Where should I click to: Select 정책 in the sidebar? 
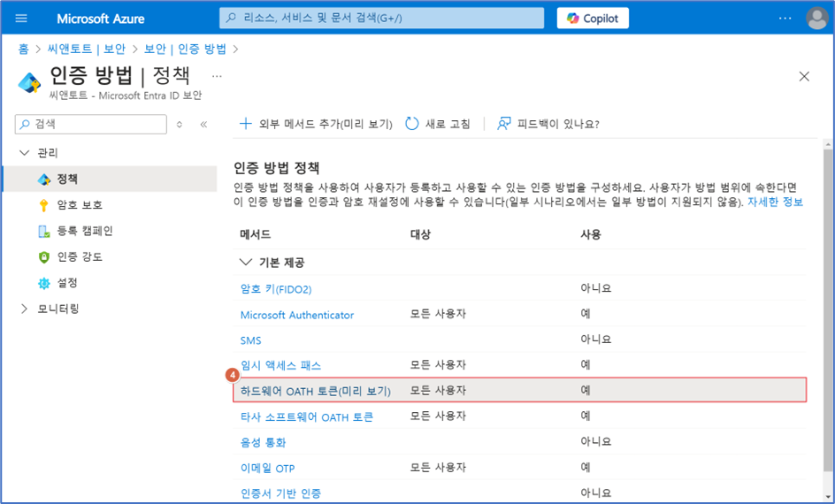(x=111, y=179)
